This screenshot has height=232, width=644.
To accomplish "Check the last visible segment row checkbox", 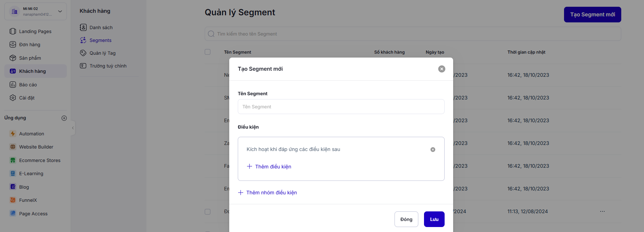I will (x=208, y=211).
